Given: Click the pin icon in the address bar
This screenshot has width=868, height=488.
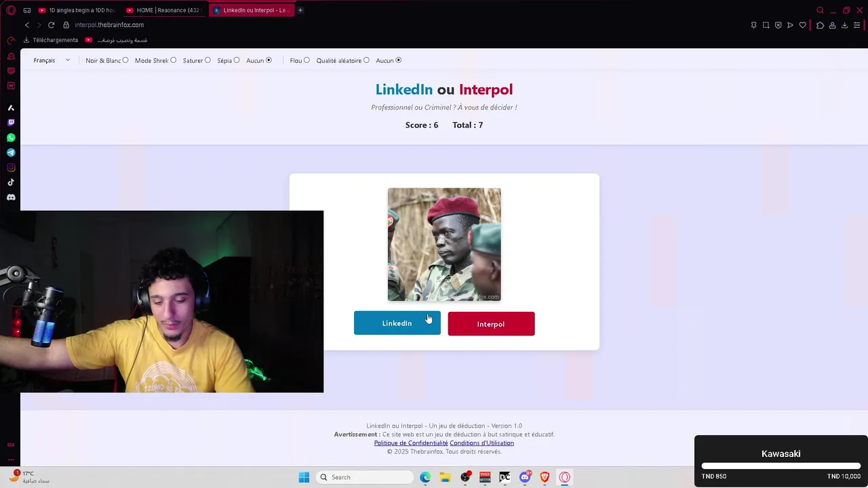Looking at the screenshot, I should click(x=753, y=25).
